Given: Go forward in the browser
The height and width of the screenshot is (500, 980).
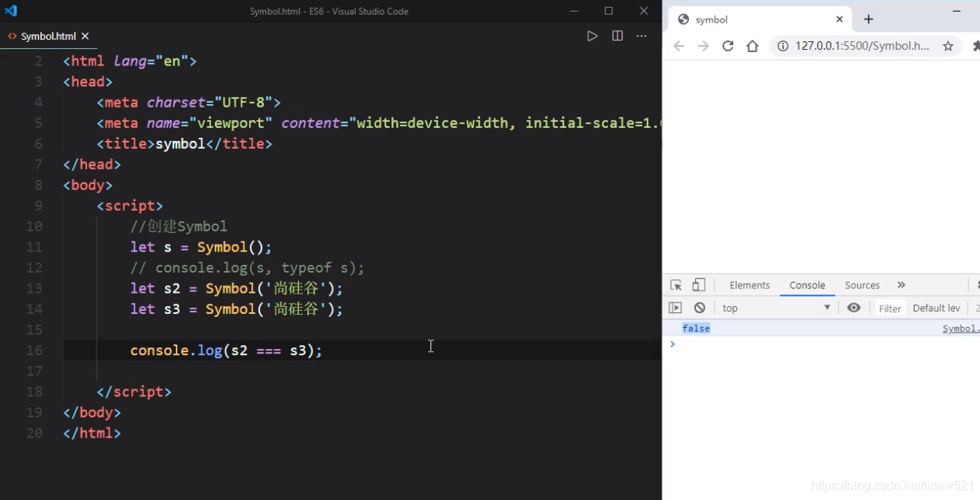Looking at the screenshot, I should [704, 46].
